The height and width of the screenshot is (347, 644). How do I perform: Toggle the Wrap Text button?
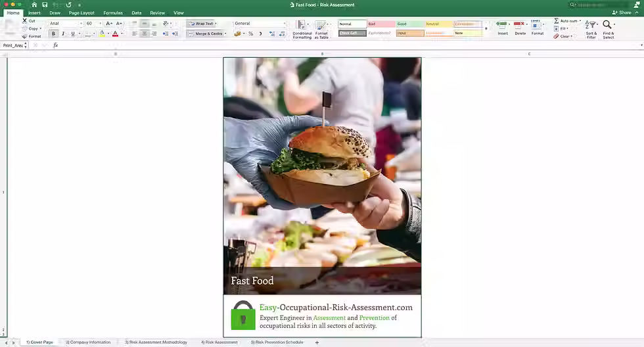tap(202, 24)
